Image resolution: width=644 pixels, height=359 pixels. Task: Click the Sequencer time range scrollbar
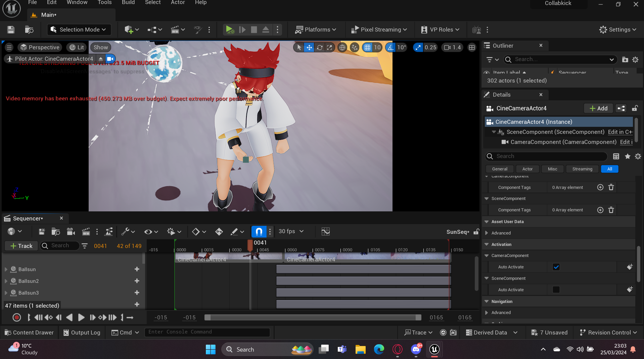(313, 317)
